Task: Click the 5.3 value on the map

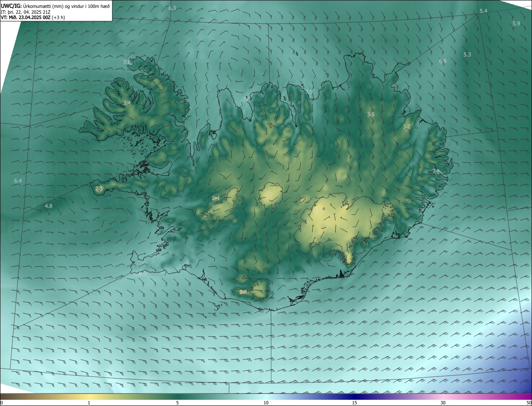Action: click(467, 54)
